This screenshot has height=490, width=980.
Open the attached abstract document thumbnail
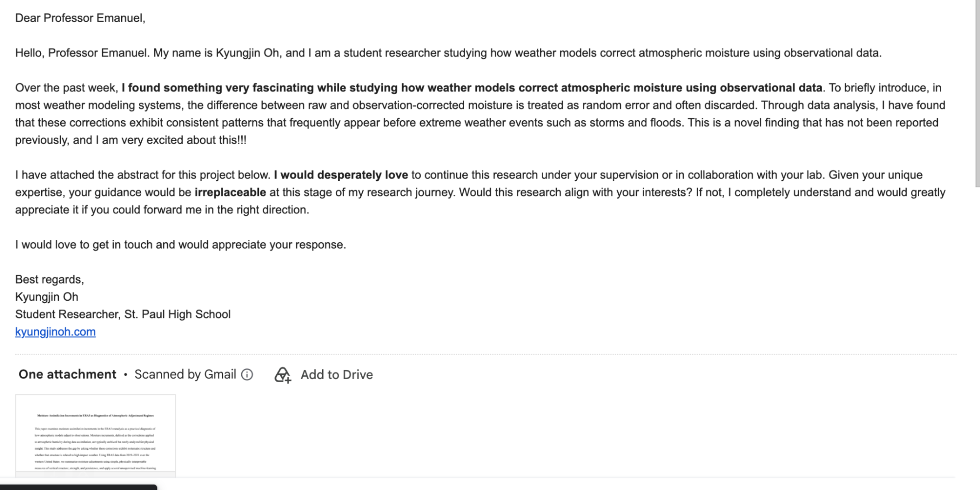(x=96, y=436)
